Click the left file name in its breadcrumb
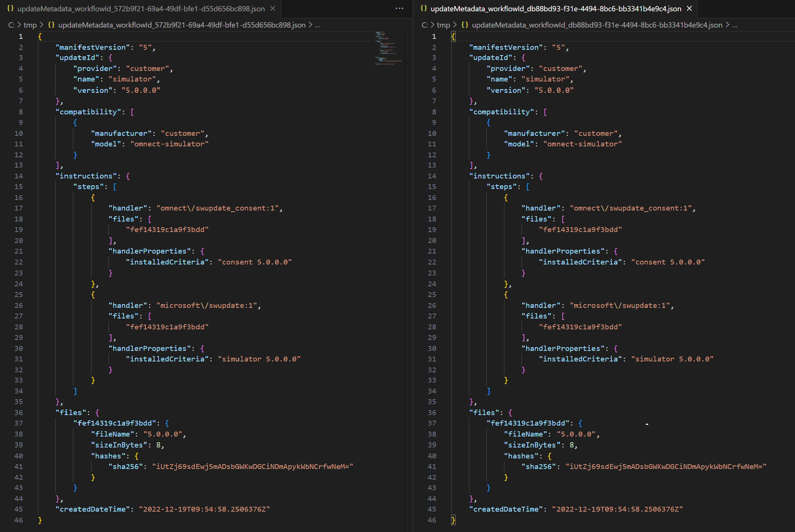This screenshot has width=795, height=532. [181, 25]
